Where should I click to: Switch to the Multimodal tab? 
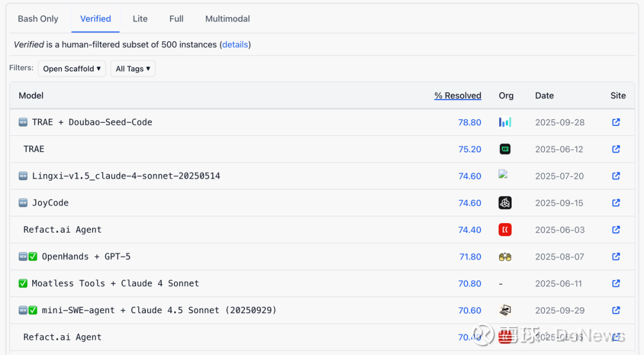pyautogui.click(x=228, y=19)
